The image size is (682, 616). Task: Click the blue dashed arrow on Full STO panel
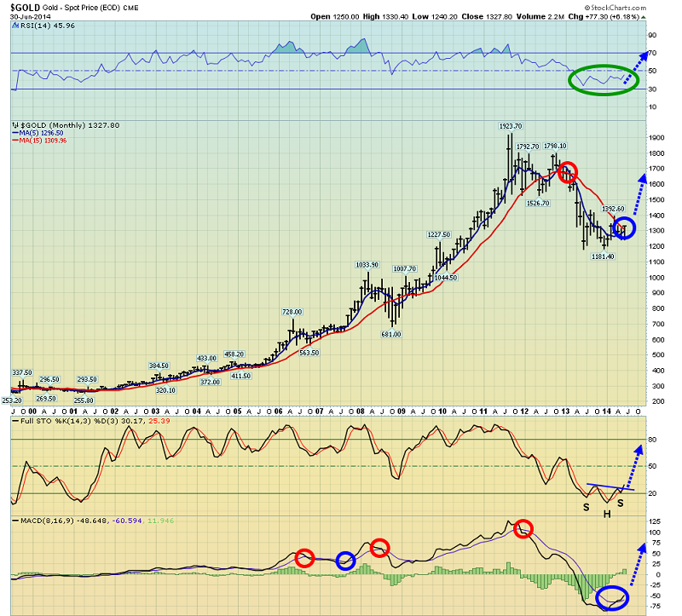point(633,467)
